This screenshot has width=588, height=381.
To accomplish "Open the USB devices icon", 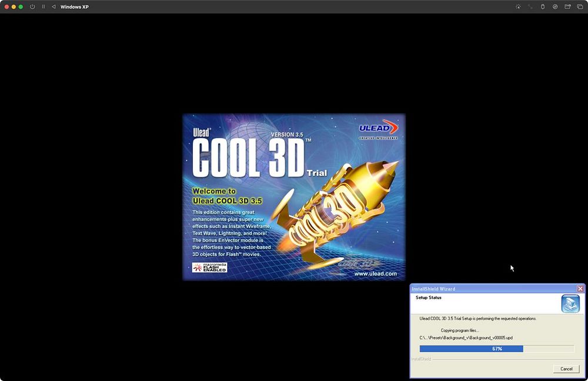I will [543, 6].
